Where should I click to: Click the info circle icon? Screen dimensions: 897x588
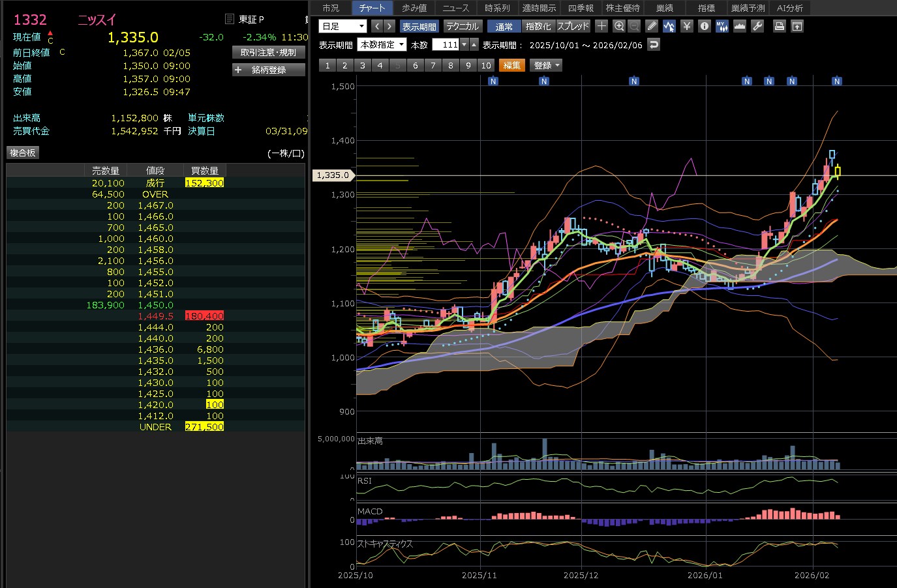(704, 26)
